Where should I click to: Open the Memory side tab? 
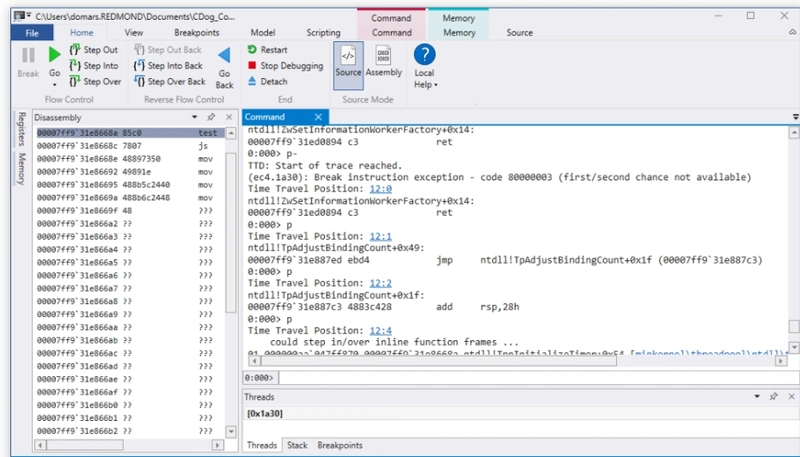pos(21,169)
